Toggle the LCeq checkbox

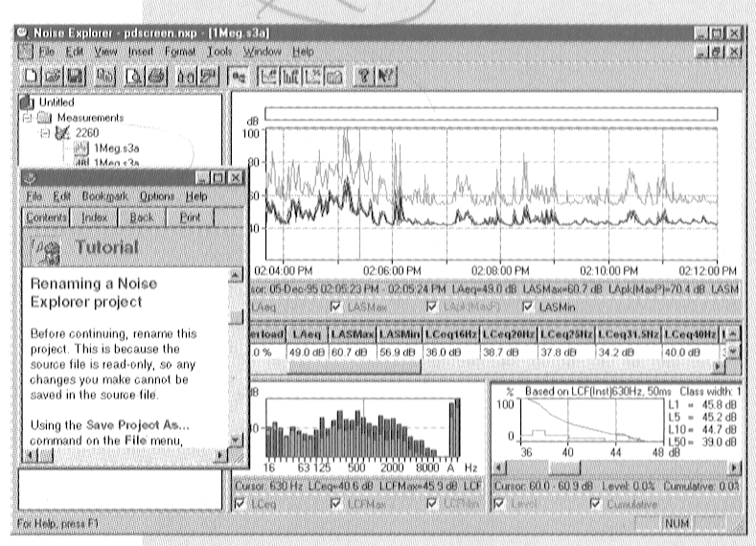coord(240,504)
